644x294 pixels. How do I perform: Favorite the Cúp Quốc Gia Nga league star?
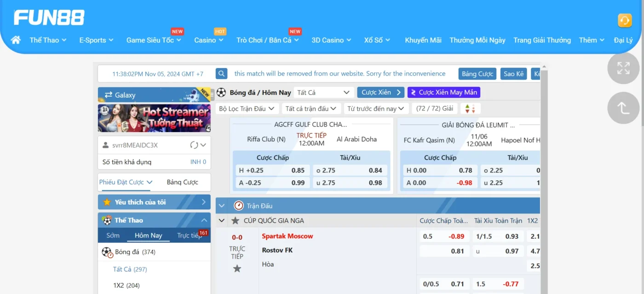pos(236,221)
